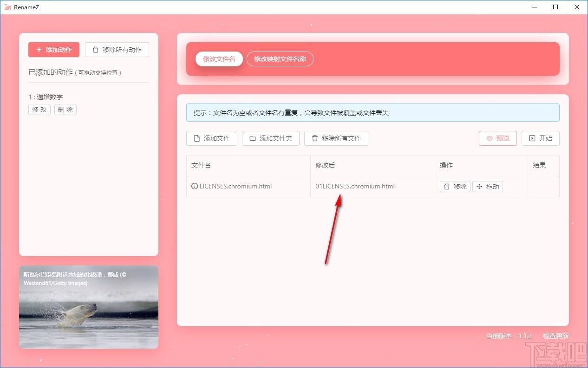588x368 pixels.
Task: Open the polar bear wallpaper thumbnail
Action: (89, 307)
